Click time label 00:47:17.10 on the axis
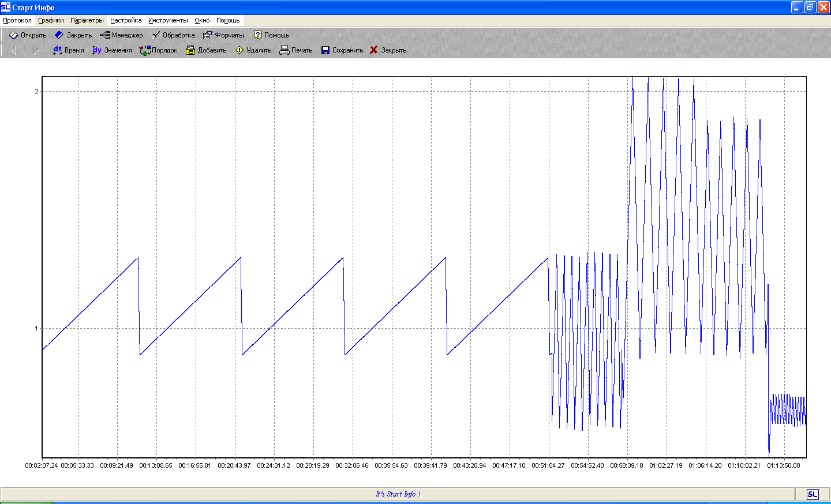The image size is (831, 504). coord(509,465)
